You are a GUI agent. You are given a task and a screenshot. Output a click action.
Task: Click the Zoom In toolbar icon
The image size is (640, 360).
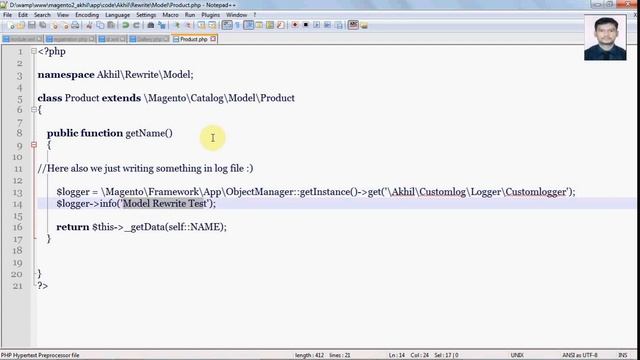(x=177, y=25)
